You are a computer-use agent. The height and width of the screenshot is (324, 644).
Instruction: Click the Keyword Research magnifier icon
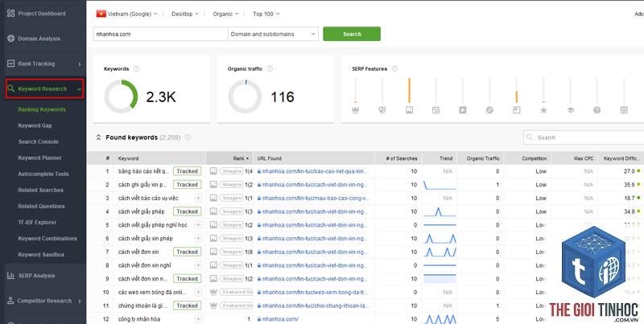11,88
